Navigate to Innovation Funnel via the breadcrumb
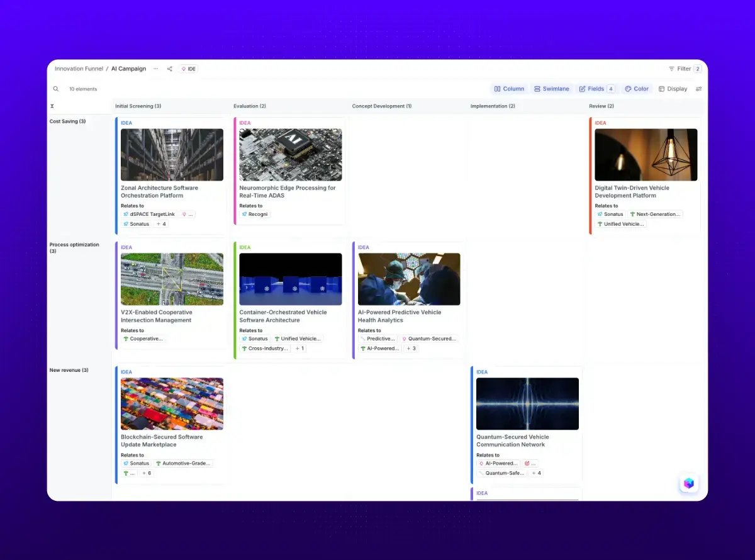Image resolution: width=755 pixels, height=560 pixels. [78, 69]
